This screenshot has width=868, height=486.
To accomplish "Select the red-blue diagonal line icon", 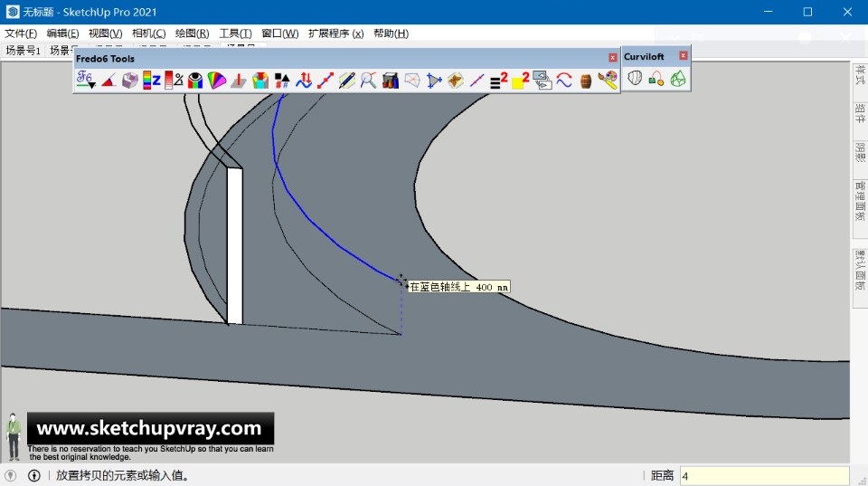I will 477,81.
